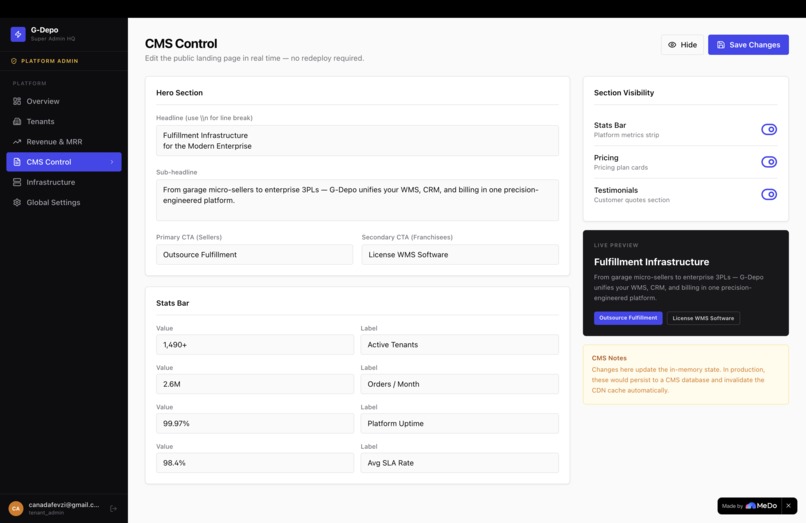The image size is (806, 523).
Task: Click the Revenue & MRR trend icon
Action: (x=17, y=141)
